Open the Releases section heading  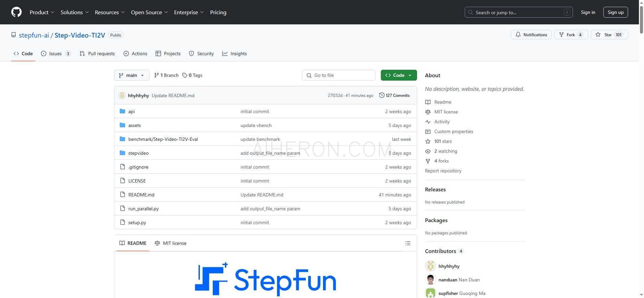coord(435,189)
